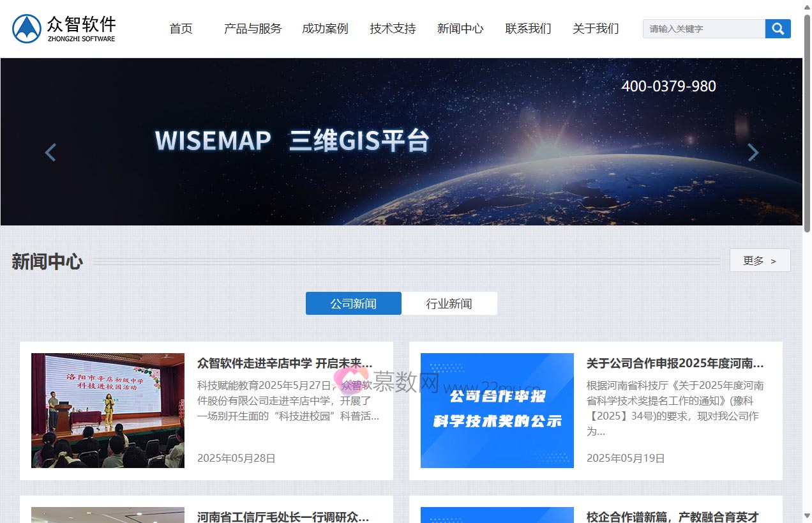
Task: Click the page vertical scrollbar thumb
Action: [807, 121]
